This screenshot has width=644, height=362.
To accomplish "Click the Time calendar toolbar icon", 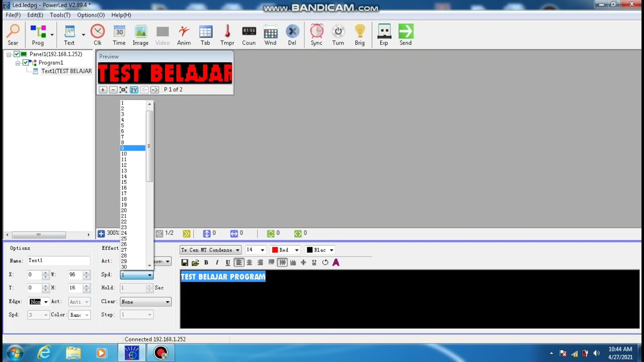I will pyautogui.click(x=119, y=35).
